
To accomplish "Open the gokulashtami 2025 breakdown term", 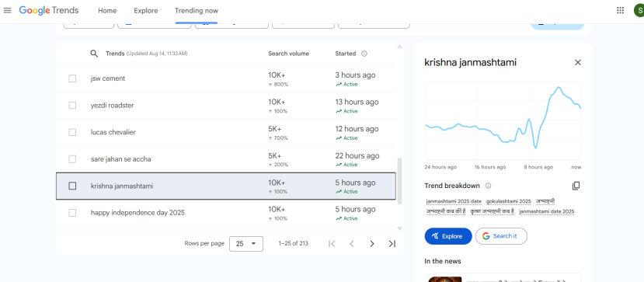I will pyautogui.click(x=509, y=201).
